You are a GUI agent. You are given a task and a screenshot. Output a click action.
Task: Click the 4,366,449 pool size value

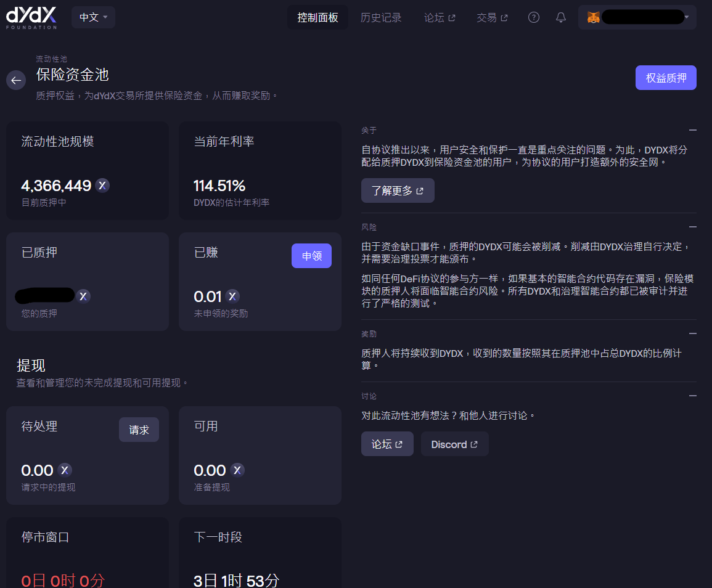pos(56,186)
